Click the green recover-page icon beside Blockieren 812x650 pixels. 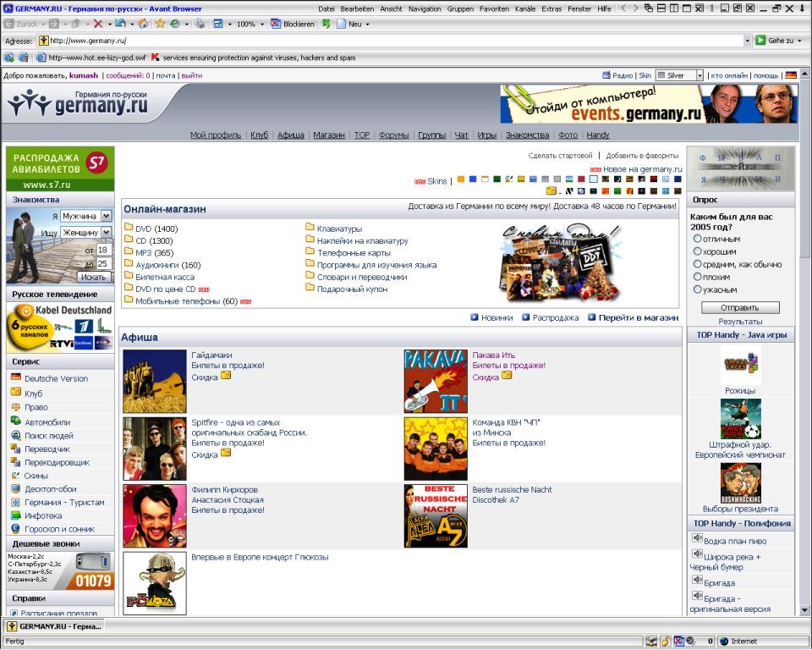tap(326, 24)
